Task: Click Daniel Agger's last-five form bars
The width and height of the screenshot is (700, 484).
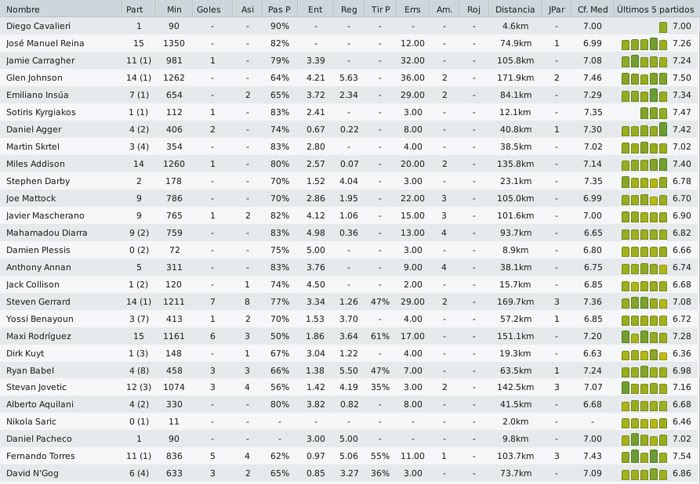Action: 644,129
